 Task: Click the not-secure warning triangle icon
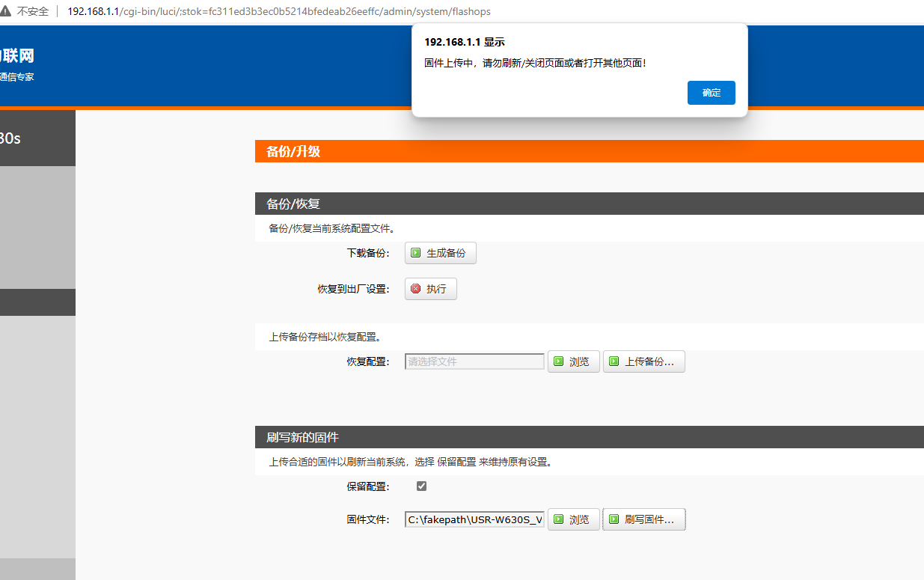point(6,12)
